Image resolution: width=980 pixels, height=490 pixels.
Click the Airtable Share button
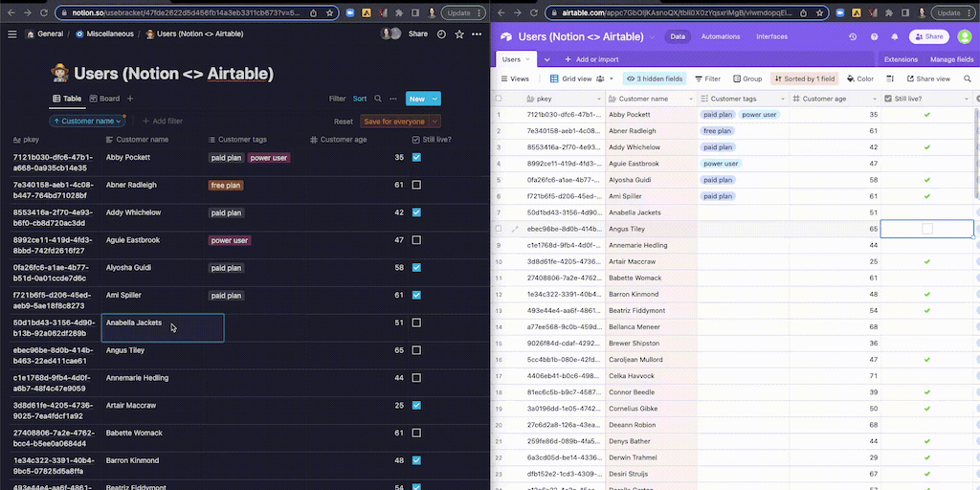coord(928,36)
